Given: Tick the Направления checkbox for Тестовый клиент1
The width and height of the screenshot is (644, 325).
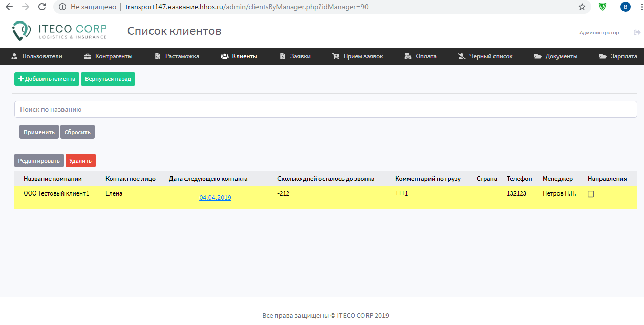Looking at the screenshot, I should click(x=591, y=194).
